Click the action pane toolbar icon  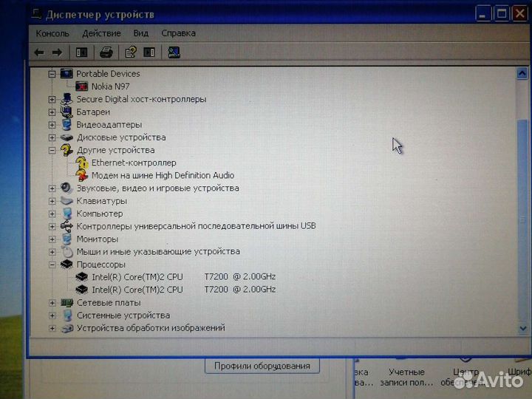click(x=149, y=52)
